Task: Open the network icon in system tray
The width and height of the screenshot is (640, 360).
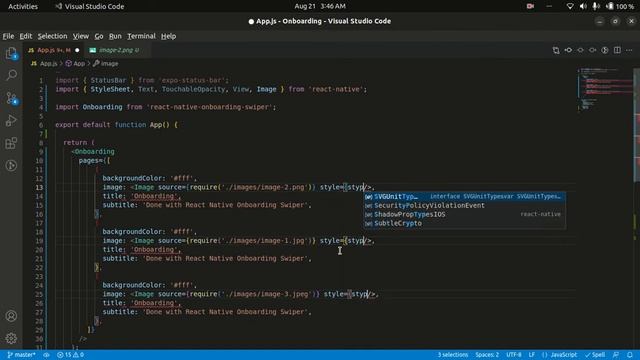Action: click(570, 6)
